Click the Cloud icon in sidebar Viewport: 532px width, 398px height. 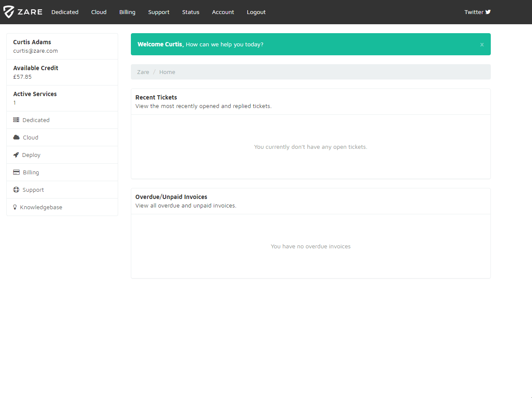click(x=17, y=137)
